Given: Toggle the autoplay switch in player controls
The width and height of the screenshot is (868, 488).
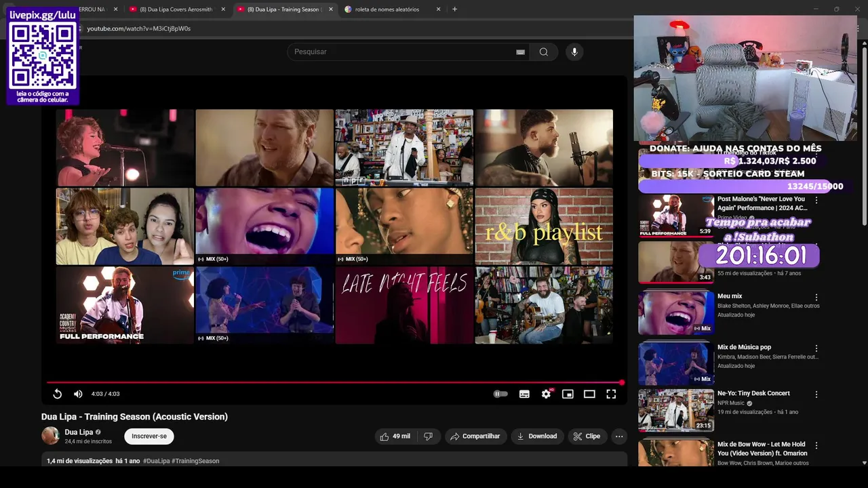Looking at the screenshot, I should point(500,394).
